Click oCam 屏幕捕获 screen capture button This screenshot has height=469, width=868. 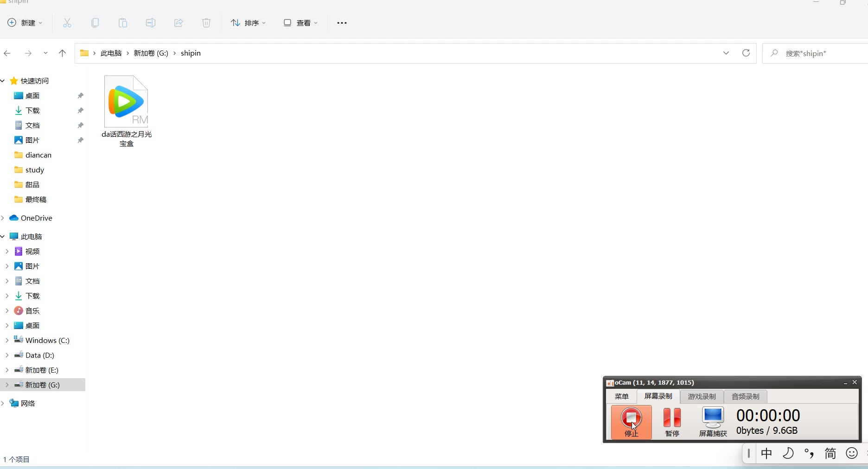click(x=713, y=422)
